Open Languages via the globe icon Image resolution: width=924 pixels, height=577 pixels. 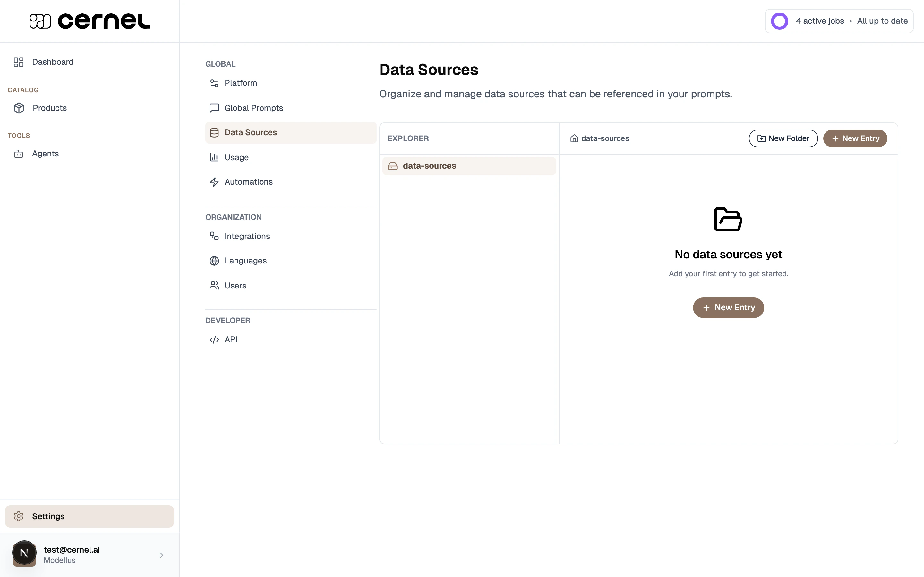(x=214, y=260)
